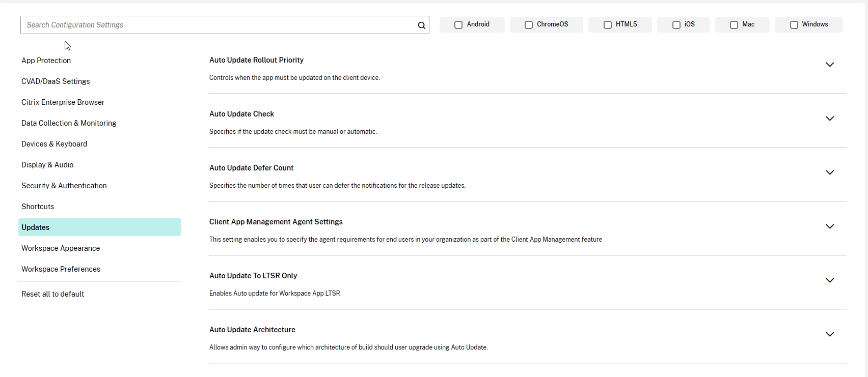Screen dimensions: 868x377
Task: Focus the Search Configuration Settings field
Action: (219, 25)
